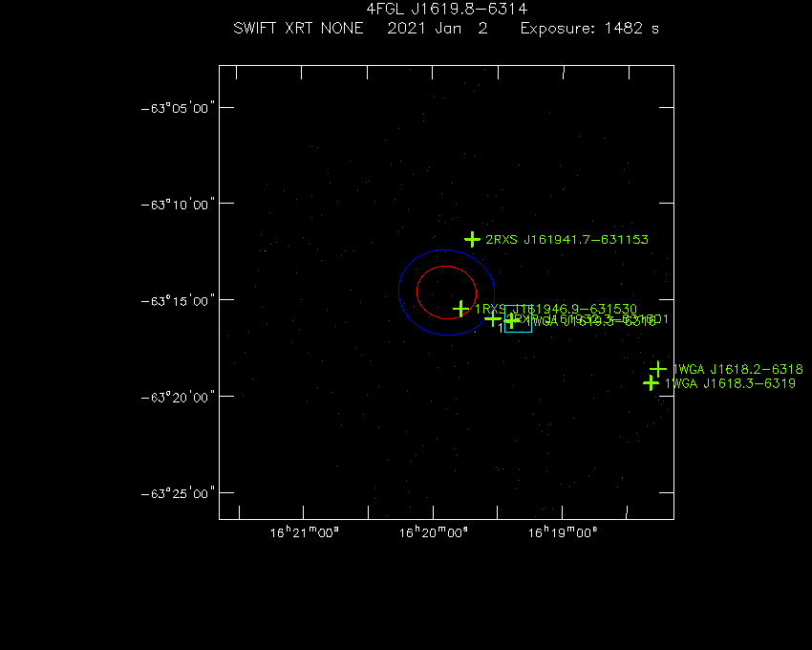812x650 pixels.
Task: Click the 16h21m00s right ascension label
Action: pyautogui.click(x=305, y=532)
